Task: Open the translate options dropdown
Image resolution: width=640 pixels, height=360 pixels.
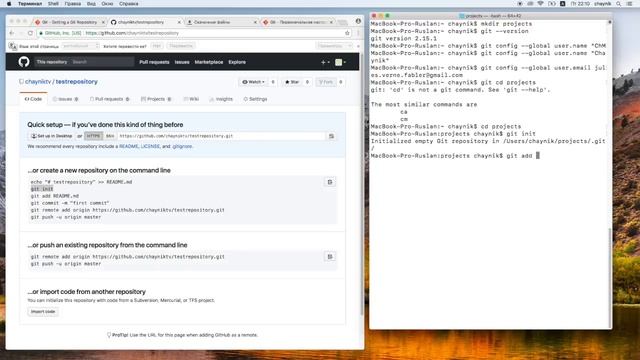Action: 334,46
